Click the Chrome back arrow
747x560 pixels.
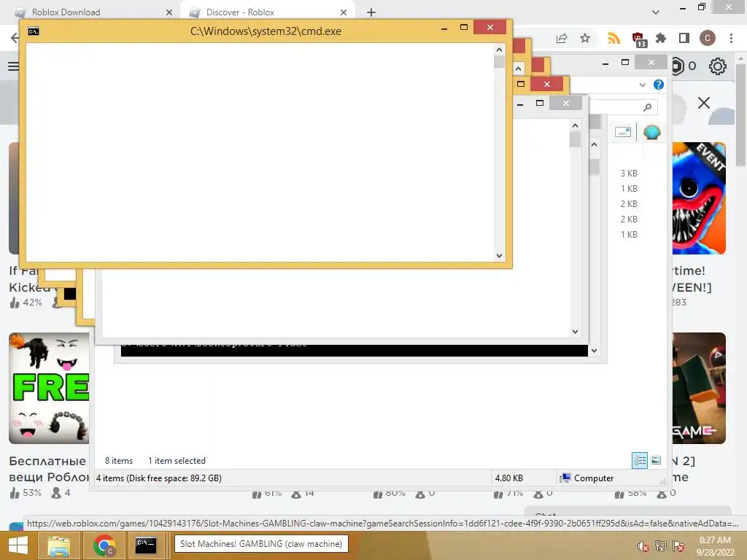click(x=15, y=38)
